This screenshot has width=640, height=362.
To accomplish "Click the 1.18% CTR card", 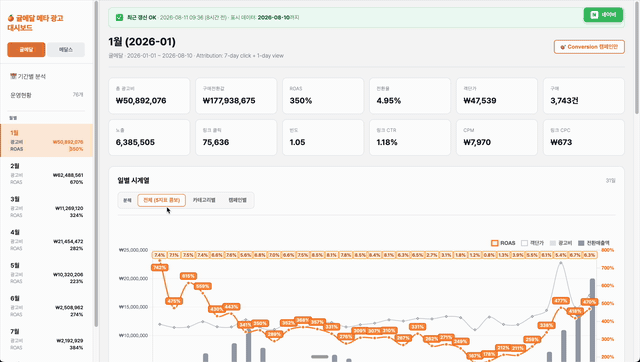I will click(410, 138).
